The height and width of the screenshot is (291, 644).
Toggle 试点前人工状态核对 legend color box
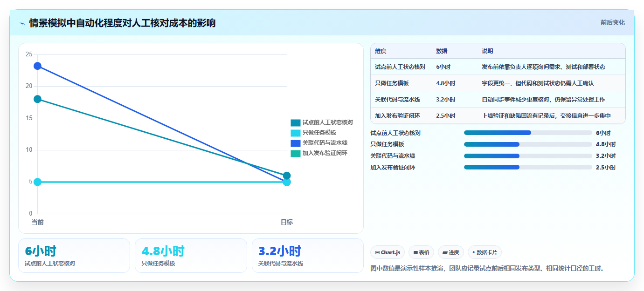tap(296, 123)
